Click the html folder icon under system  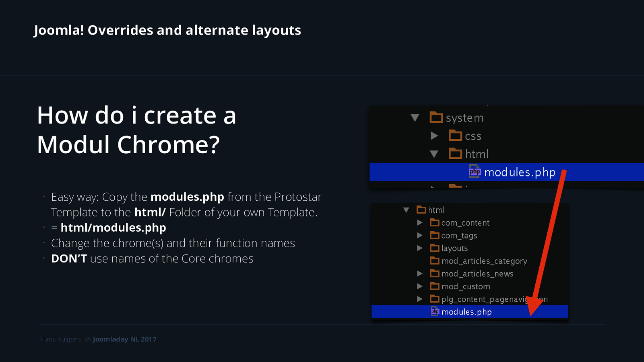(455, 153)
